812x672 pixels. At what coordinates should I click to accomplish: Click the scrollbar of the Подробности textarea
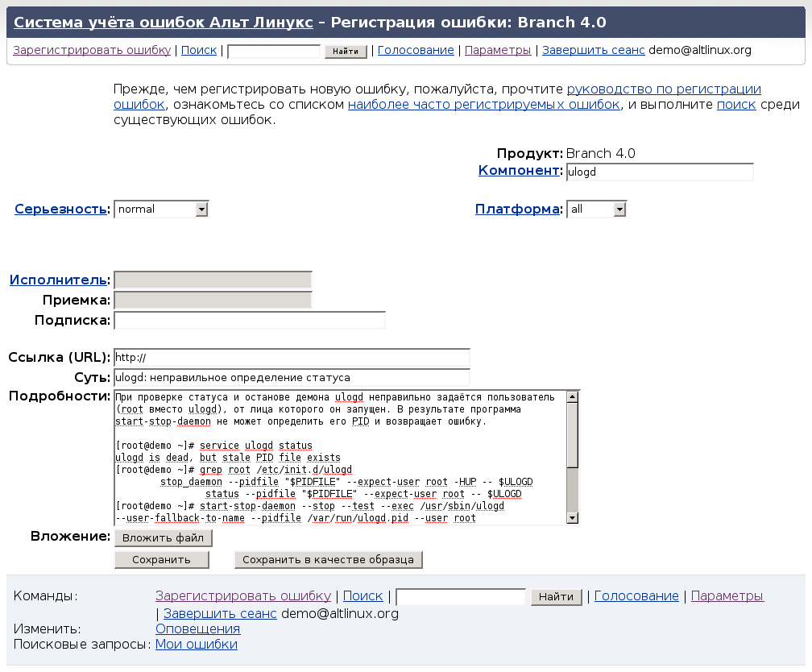[572, 455]
